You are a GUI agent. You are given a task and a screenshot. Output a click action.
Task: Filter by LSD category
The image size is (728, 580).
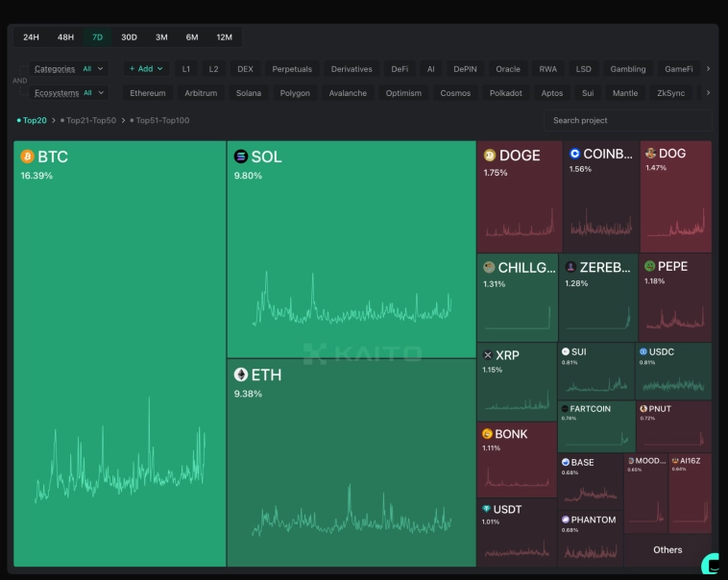(x=584, y=69)
